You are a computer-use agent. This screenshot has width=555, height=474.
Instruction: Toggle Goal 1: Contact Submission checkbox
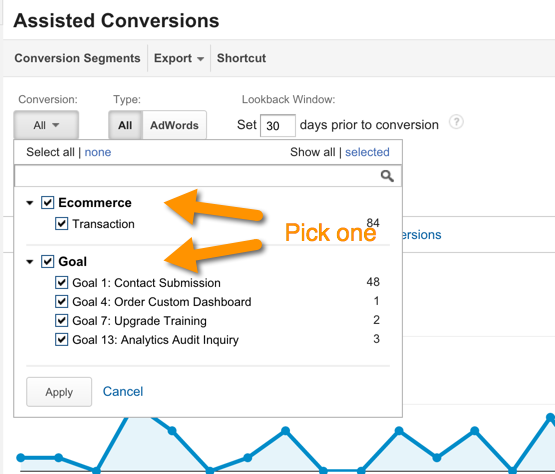pyautogui.click(x=62, y=283)
